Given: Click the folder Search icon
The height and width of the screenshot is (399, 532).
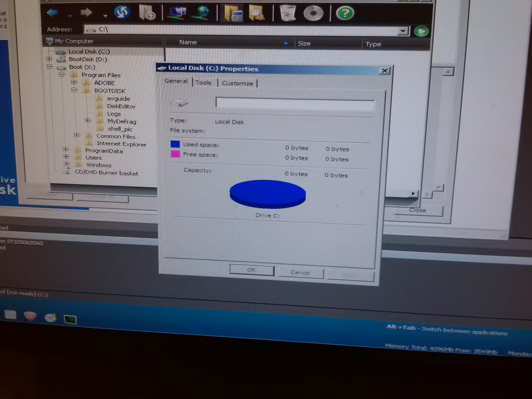Looking at the screenshot, I should tap(257, 13).
